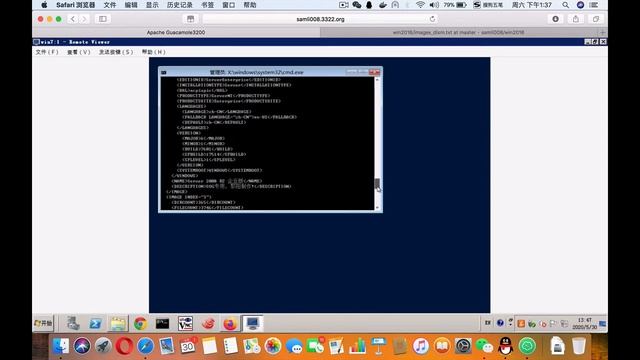Open Numbers from the Dock
Viewport: 640px width, 360px height.
pyautogui.click(x=358, y=346)
